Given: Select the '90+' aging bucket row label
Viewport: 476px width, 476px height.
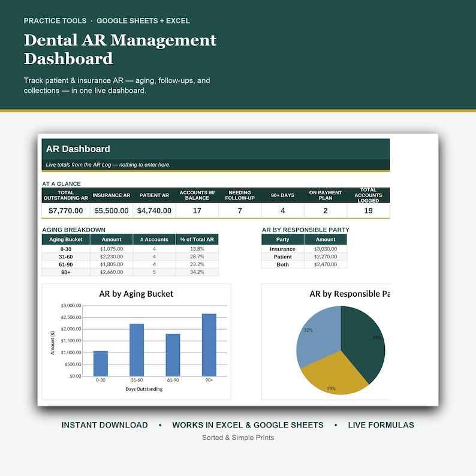Looking at the screenshot, I should (65, 272).
